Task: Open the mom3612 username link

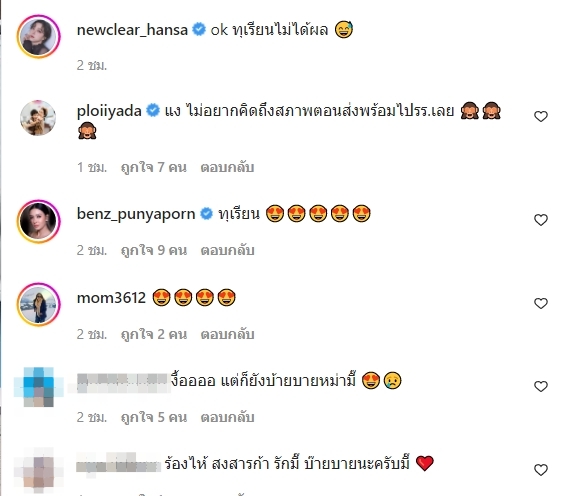Action: (111, 298)
